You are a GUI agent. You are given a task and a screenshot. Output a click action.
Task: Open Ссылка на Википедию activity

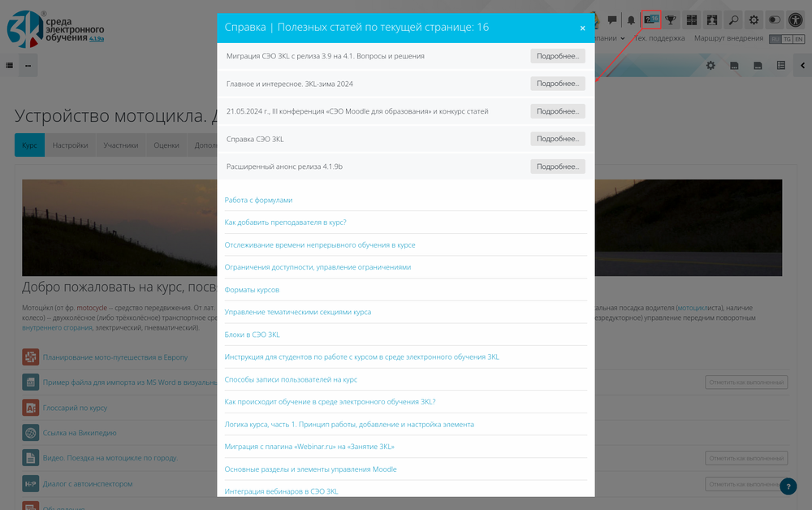coord(80,433)
